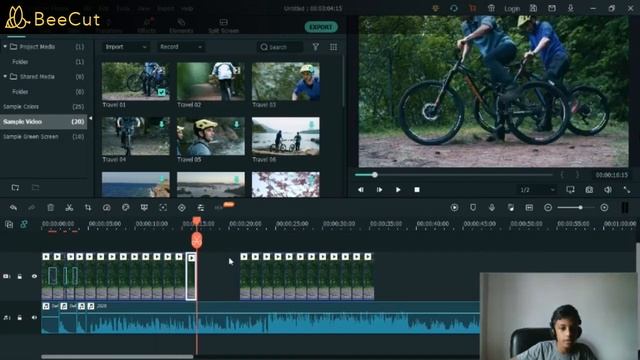The image size is (640, 360).
Task: Collapse the Shared Media tree
Action: click(x=5, y=76)
